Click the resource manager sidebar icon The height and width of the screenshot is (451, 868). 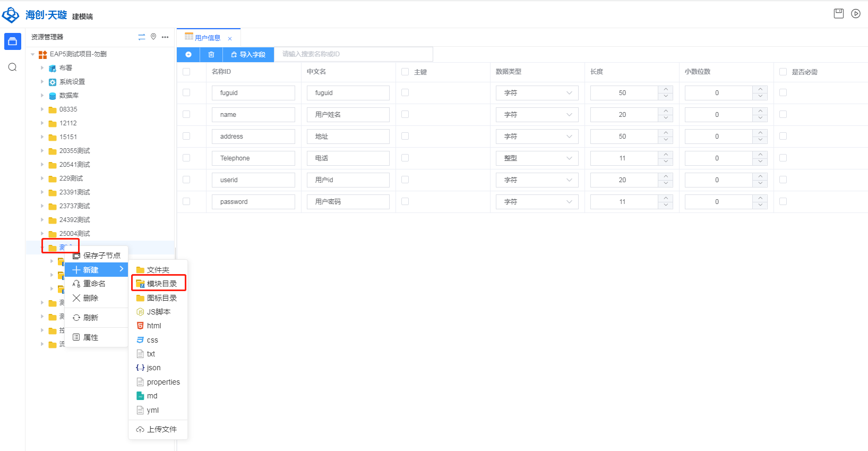click(x=13, y=41)
